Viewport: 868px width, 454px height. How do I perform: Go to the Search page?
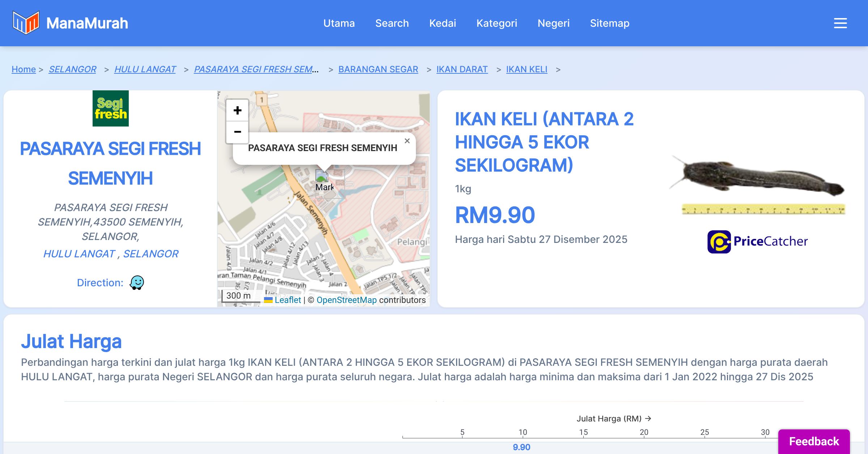[x=392, y=23]
